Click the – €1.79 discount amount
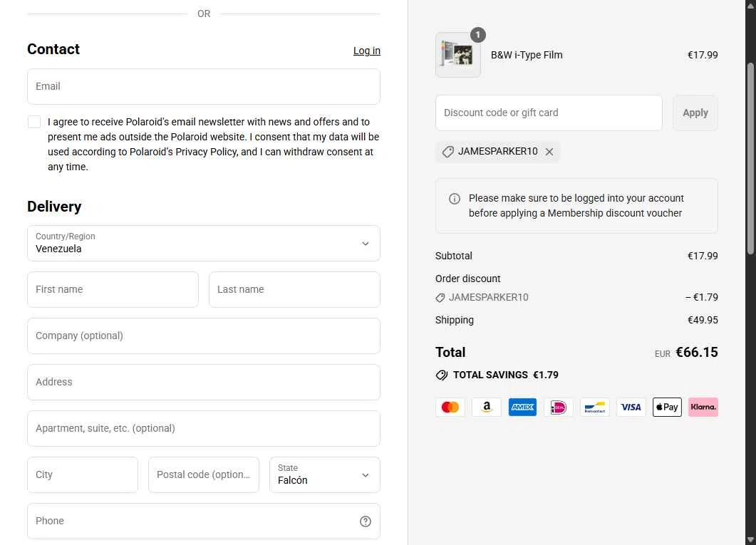Image resolution: width=756 pixels, height=545 pixels. [702, 297]
